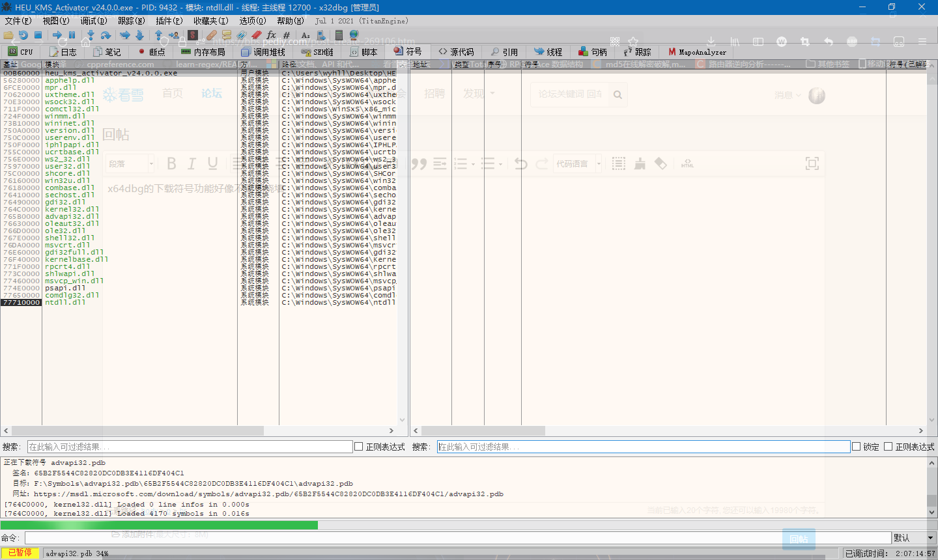The height and width of the screenshot is (560, 938).
Task: Switch to the 内存布局 memory map tab
Action: pos(203,52)
